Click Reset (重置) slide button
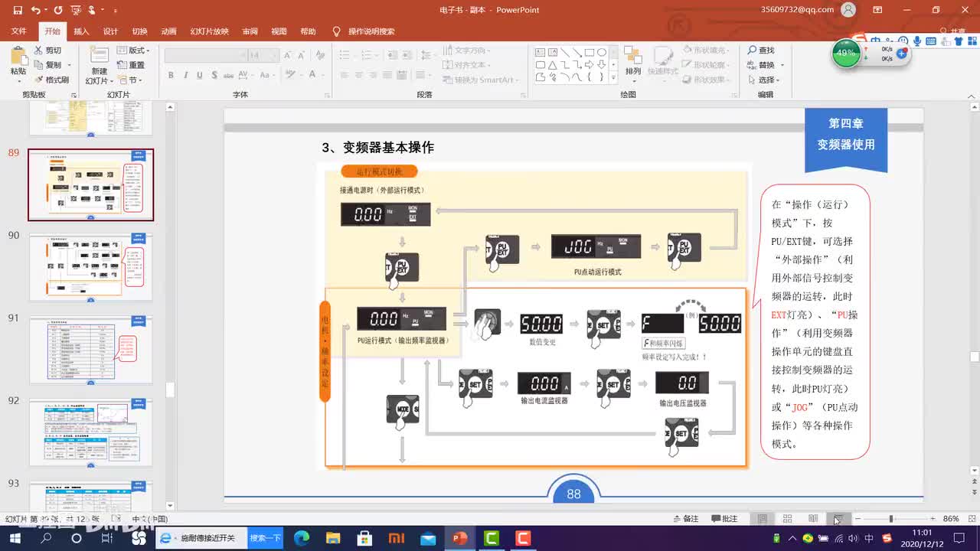Screen dimensions: 980x551 131,65
